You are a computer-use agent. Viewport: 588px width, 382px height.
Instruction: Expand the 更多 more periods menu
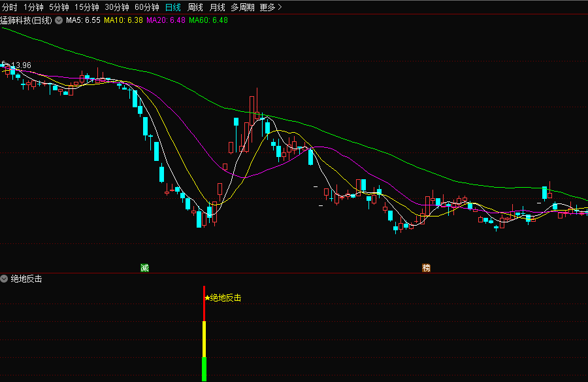click(270, 7)
